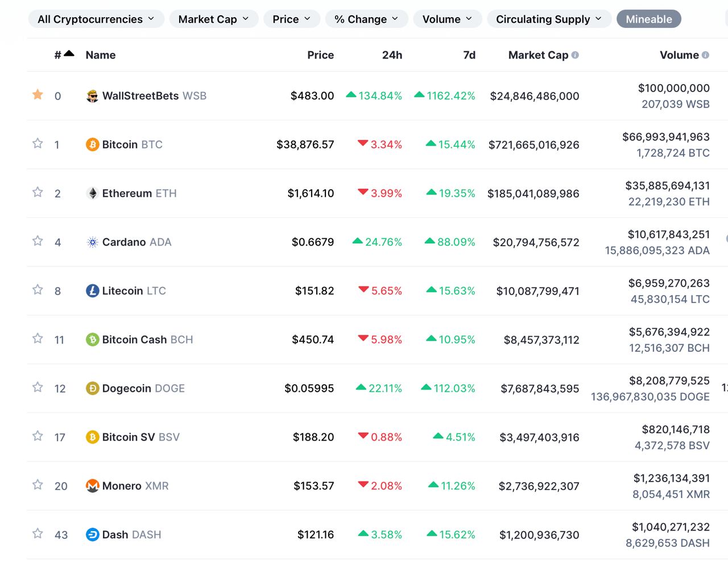Viewport: 728px width, 564px height.
Task: Star Bitcoin to add to watchlist
Action: pos(38,143)
